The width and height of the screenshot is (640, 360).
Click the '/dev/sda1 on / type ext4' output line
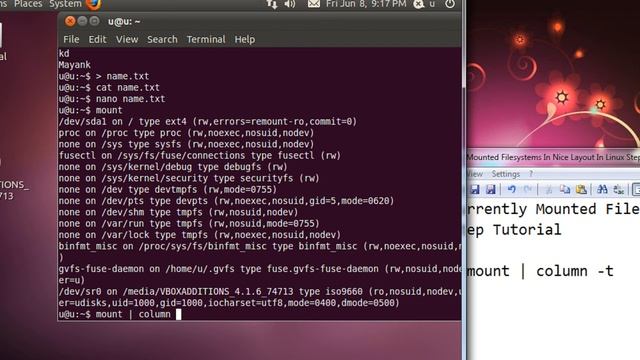(208, 122)
